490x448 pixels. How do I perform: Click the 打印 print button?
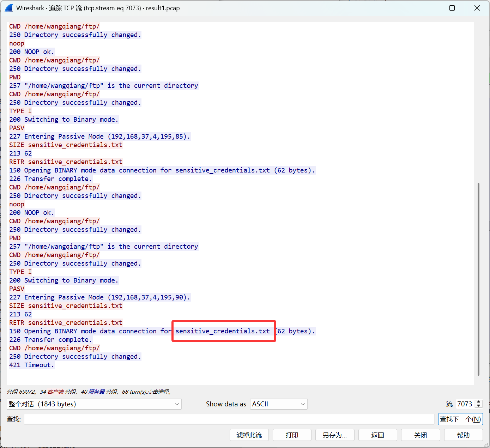292,435
